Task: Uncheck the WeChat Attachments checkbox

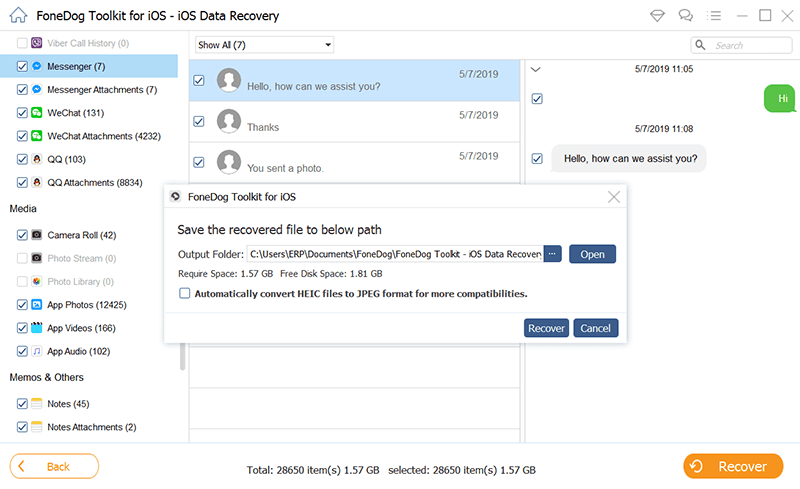Action: pos(22,136)
